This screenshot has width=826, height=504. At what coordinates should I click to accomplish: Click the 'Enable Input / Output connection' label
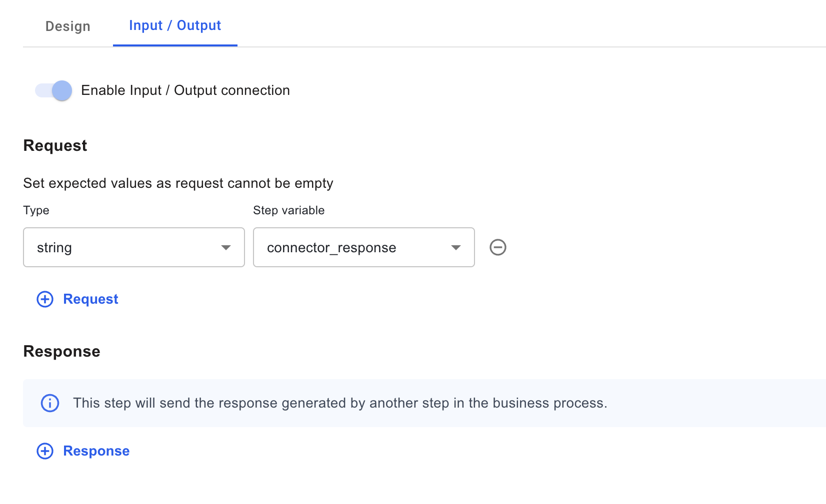pos(185,90)
